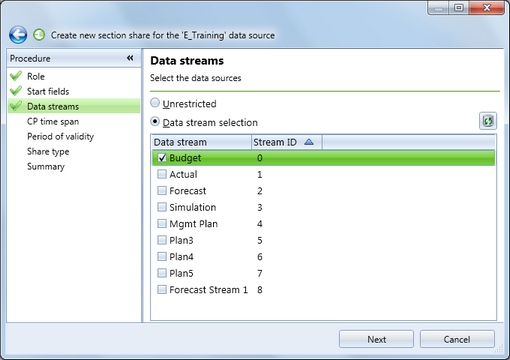
Task: Check the Actual data stream
Action: click(x=162, y=174)
